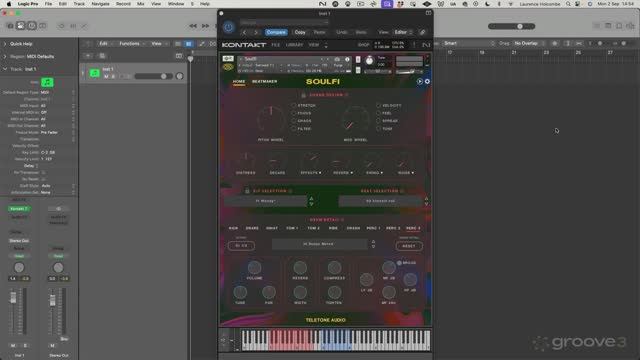This screenshot has height=360, width=640.
Task: Open the Track menu in menu bar
Action: (x=79, y=4)
